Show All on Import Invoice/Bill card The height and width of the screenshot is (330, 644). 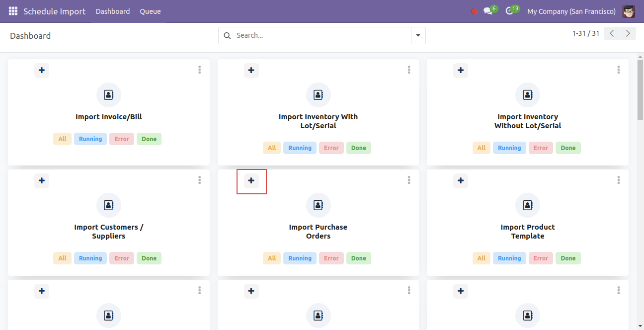pyautogui.click(x=62, y=139)
